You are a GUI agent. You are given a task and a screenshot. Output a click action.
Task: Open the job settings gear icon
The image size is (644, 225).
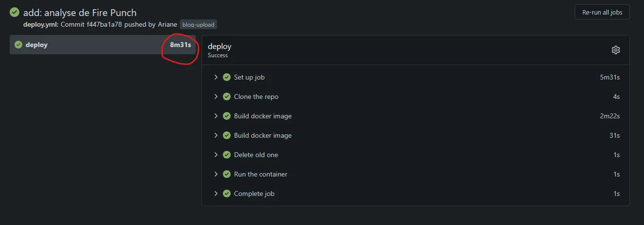pos(615,50)
